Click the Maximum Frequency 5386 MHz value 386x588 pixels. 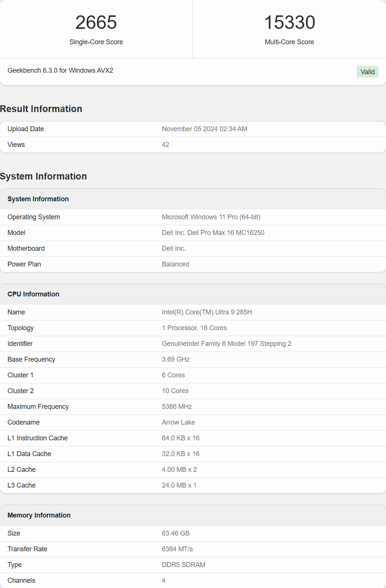coord(177,407)
